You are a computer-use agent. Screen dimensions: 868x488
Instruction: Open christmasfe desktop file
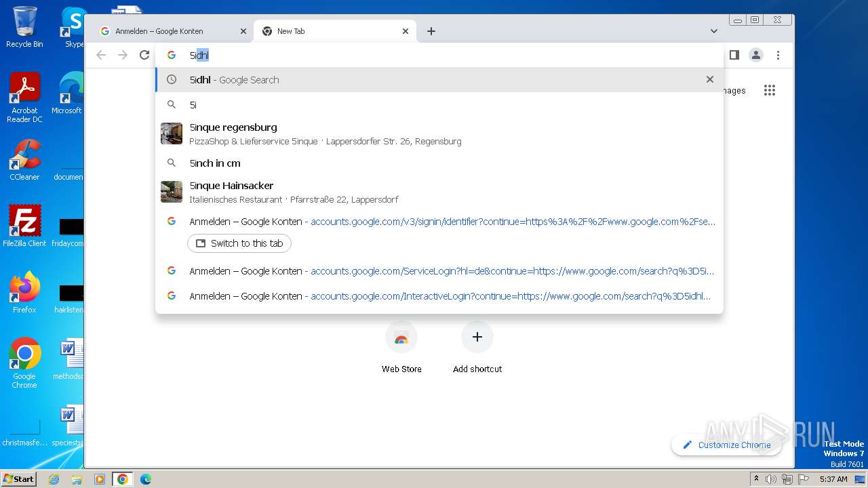24,434
